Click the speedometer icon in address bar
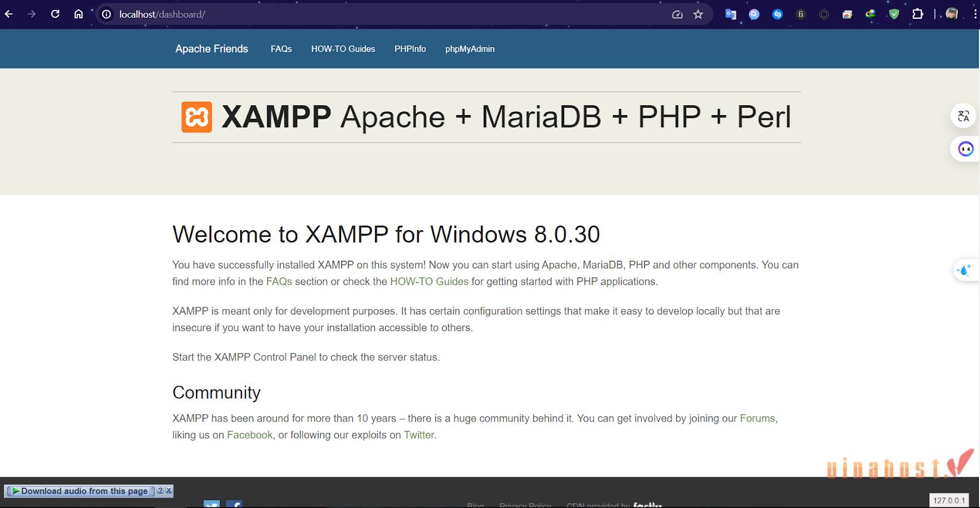 (x=677, y=14)
